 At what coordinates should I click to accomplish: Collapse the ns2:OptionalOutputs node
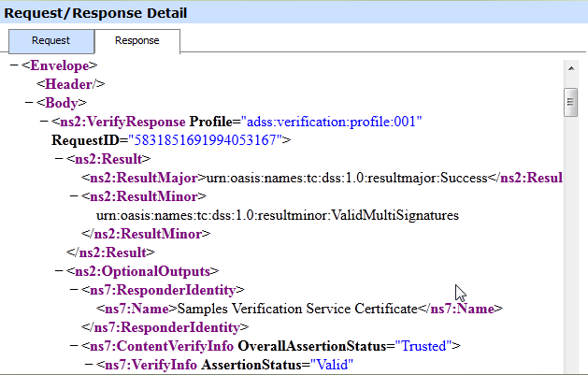pos(59,271)
